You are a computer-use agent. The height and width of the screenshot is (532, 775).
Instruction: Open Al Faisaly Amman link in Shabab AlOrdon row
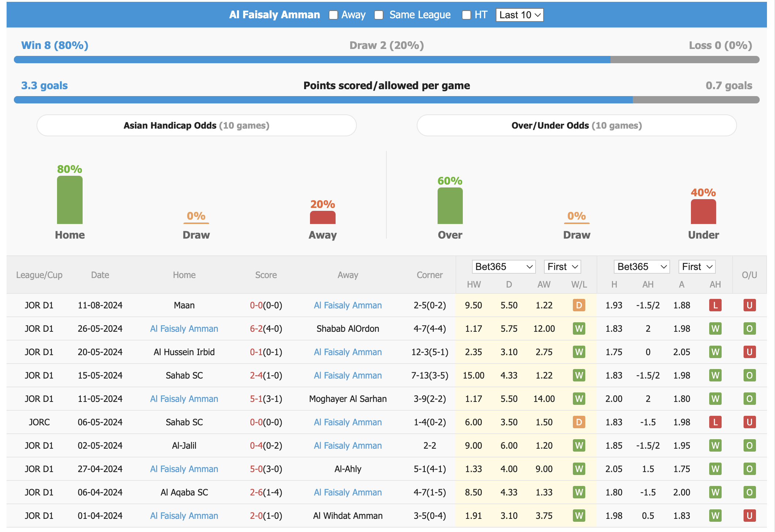184,328
